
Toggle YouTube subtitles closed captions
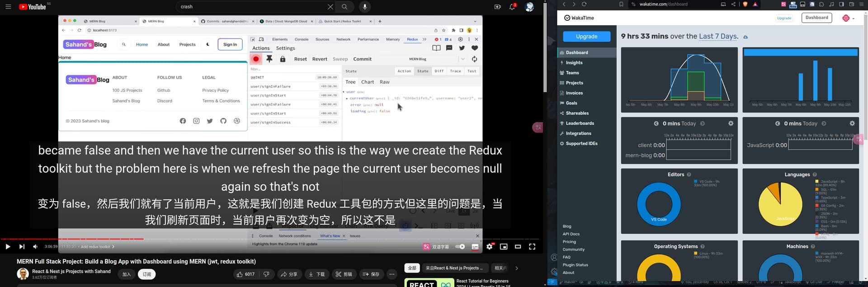(x=475, y=246)
